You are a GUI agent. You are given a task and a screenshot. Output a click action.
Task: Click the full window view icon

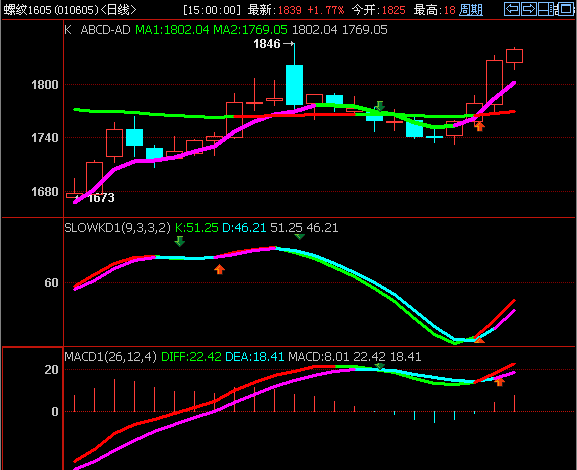pos(566,9)
